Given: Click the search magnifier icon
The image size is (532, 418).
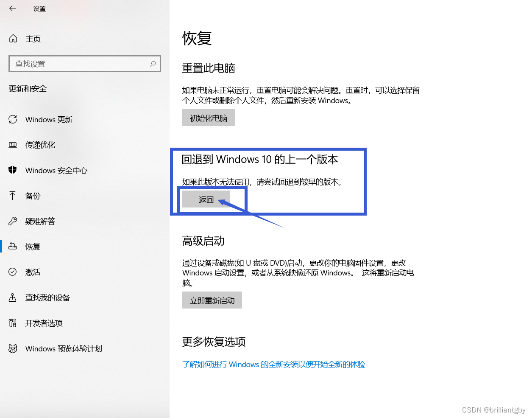Looking at the screenshot, I should click(153, 64).
